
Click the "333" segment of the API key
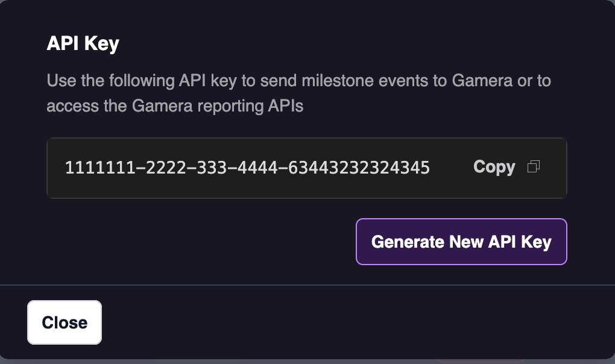[208, 168]
